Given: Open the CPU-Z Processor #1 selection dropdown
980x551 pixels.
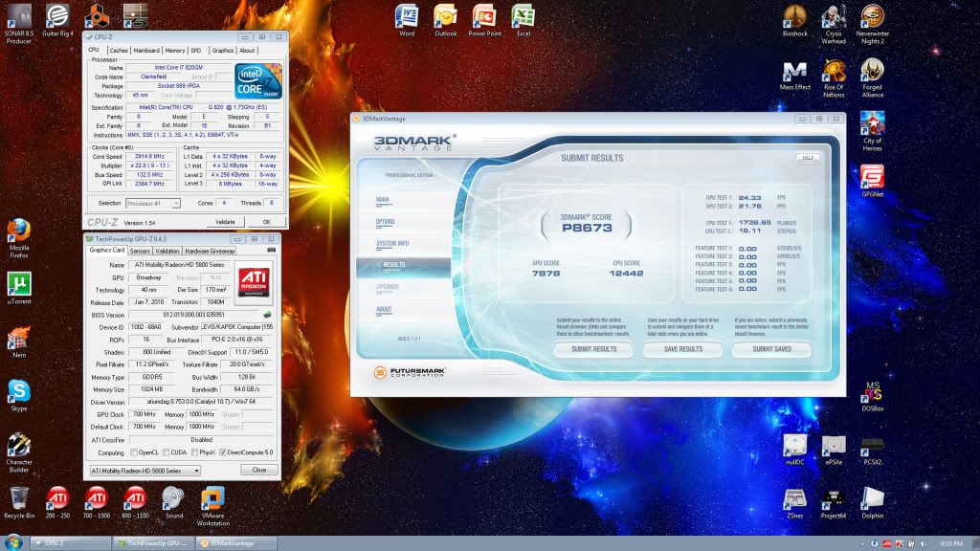Looking at the screenshot, I should click(153, 203).
